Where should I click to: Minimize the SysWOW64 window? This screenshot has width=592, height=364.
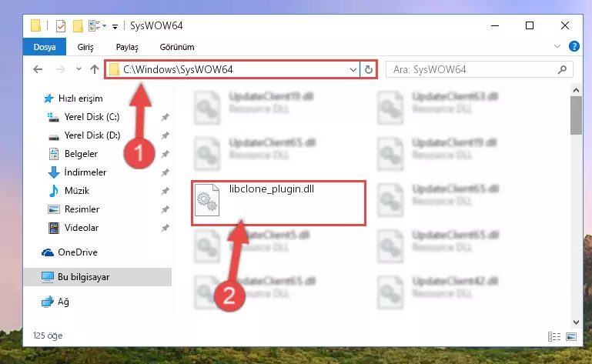point(495,25)
